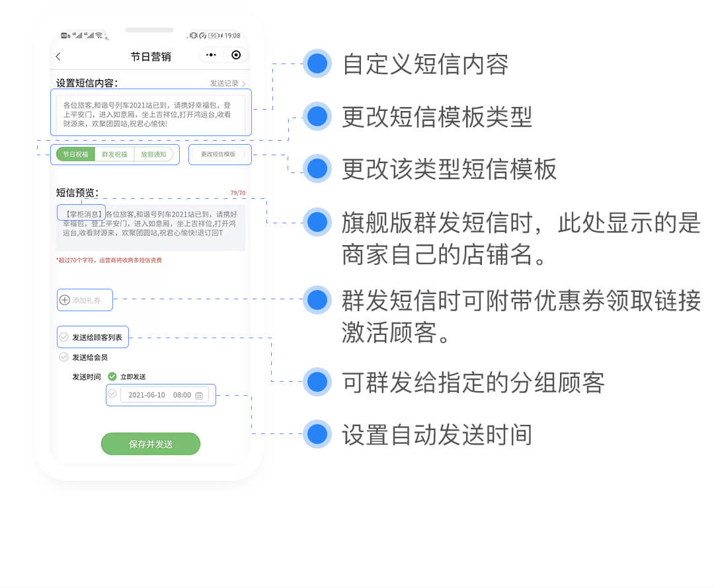Switch to the 节日祝福 tab
The width and height of the screenshot is (714, 588).
click(75, 155)
